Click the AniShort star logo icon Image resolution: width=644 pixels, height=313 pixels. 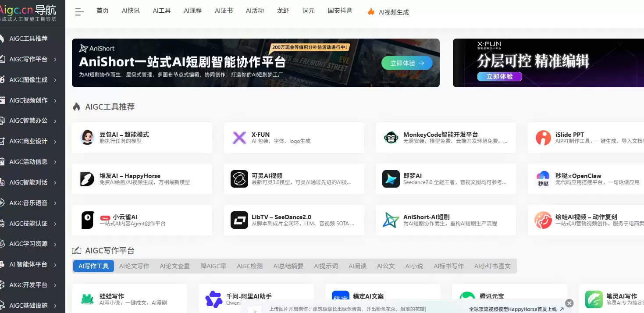point(391,220)
